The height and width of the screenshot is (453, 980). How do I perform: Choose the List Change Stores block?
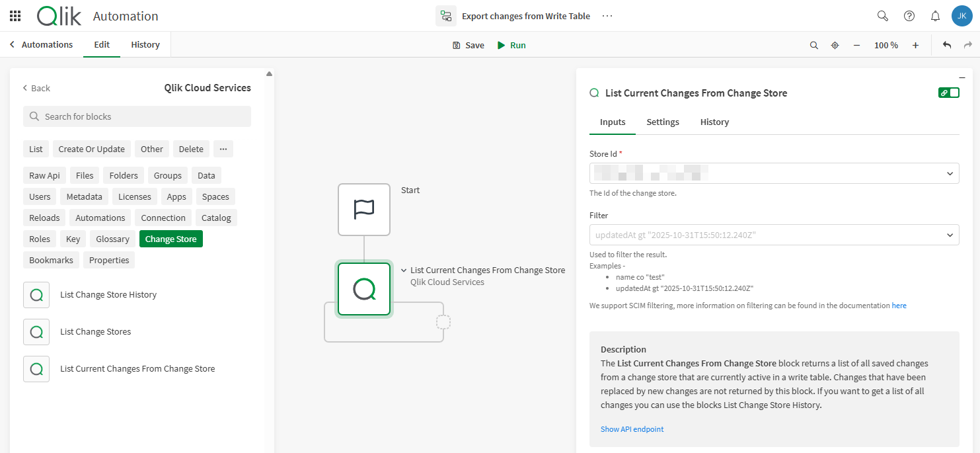pyautogui.click(x=95, y=332)
